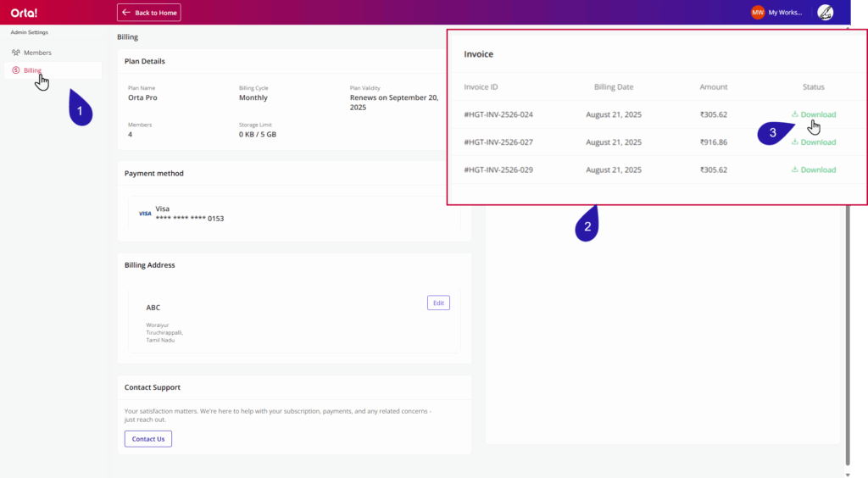
Task: Select Billing in the admin sidebar
Action: click(32, 70)
